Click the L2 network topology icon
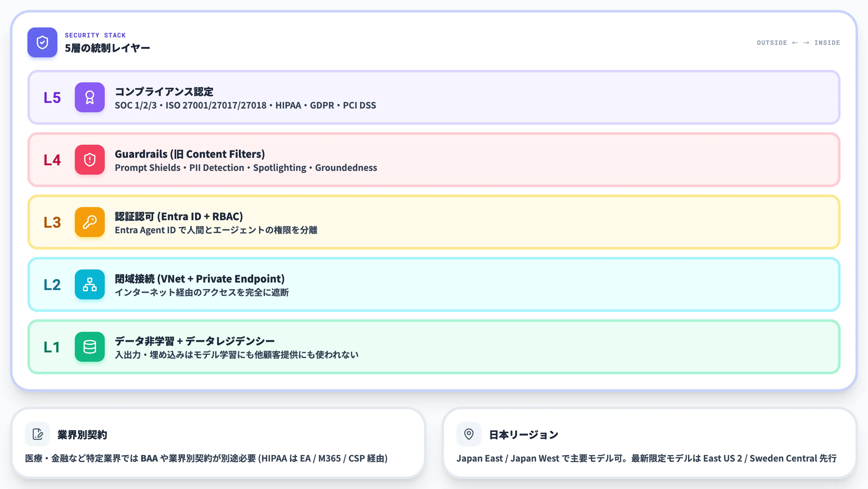 click(x=89, y=284)
